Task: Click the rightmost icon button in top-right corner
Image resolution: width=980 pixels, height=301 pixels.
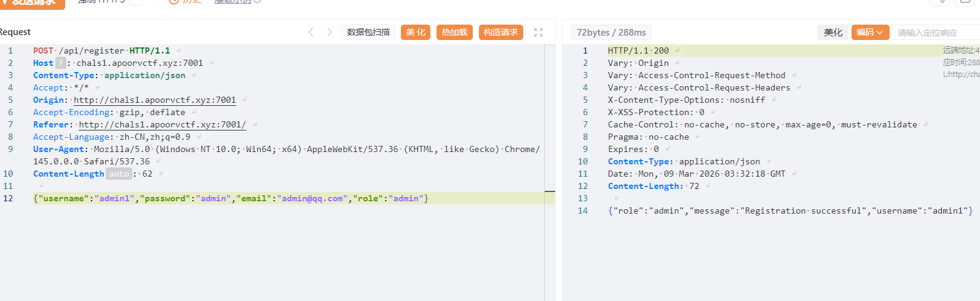Action: pos(965,2)
